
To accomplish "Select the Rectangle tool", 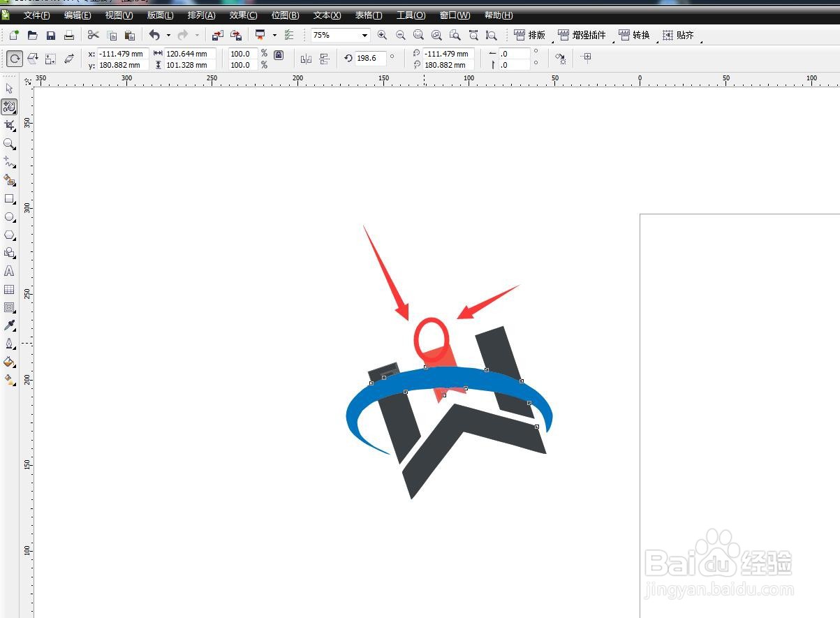I will pos(9,198).
